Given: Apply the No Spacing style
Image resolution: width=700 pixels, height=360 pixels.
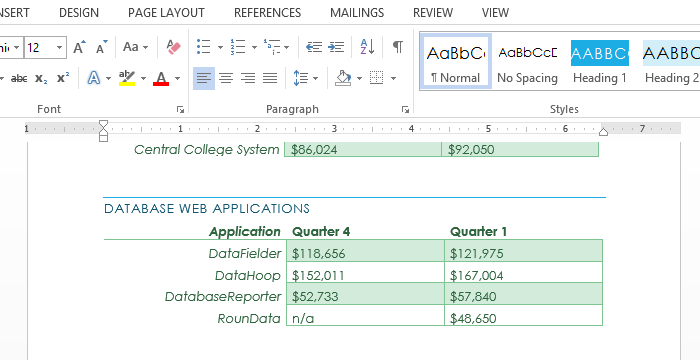Looking at the screenshot, I should click(x=527, y=61).
